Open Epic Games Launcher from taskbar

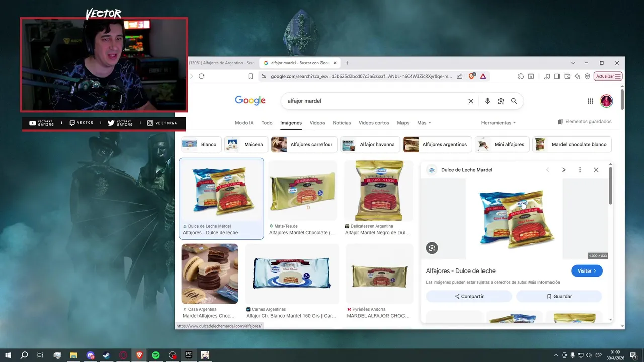189,355
